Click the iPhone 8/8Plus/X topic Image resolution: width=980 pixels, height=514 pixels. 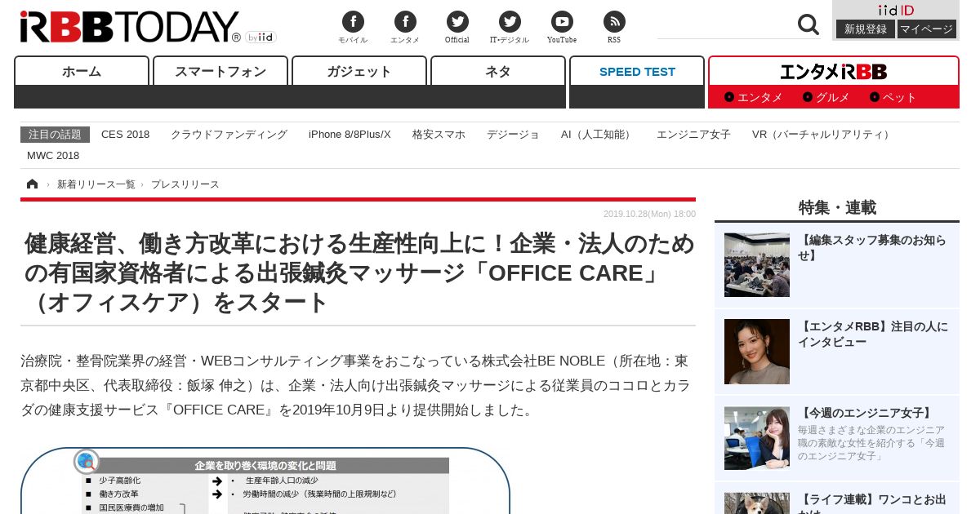(350, 135)
